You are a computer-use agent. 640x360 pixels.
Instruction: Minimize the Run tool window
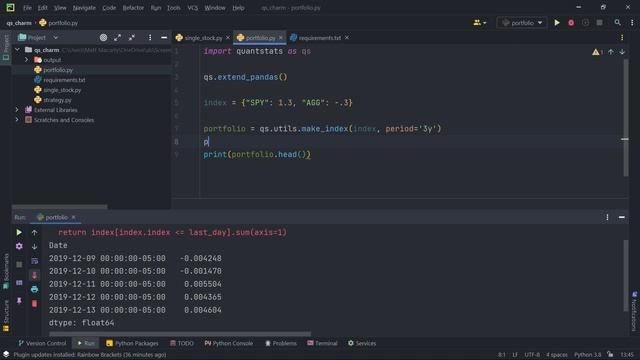tap(622, 217)
